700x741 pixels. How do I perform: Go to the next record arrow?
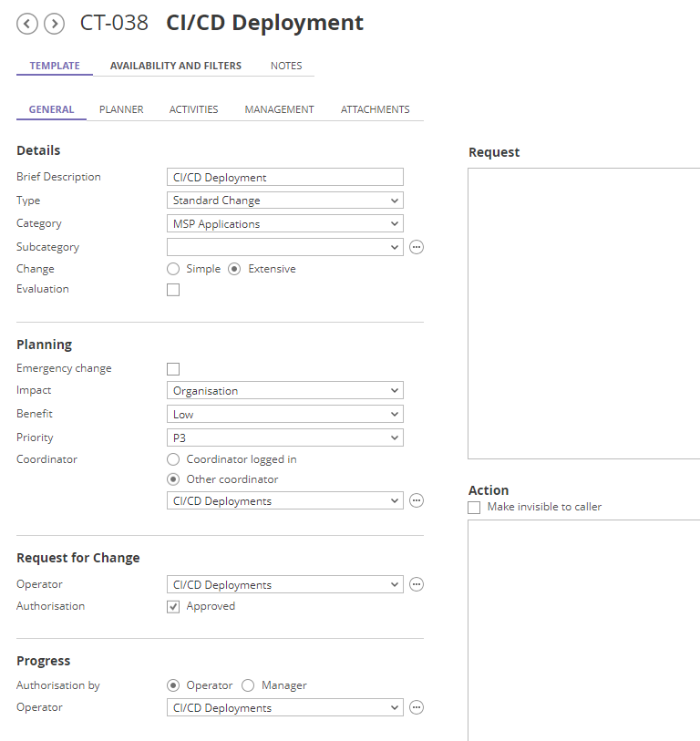(x=54, y=24)
